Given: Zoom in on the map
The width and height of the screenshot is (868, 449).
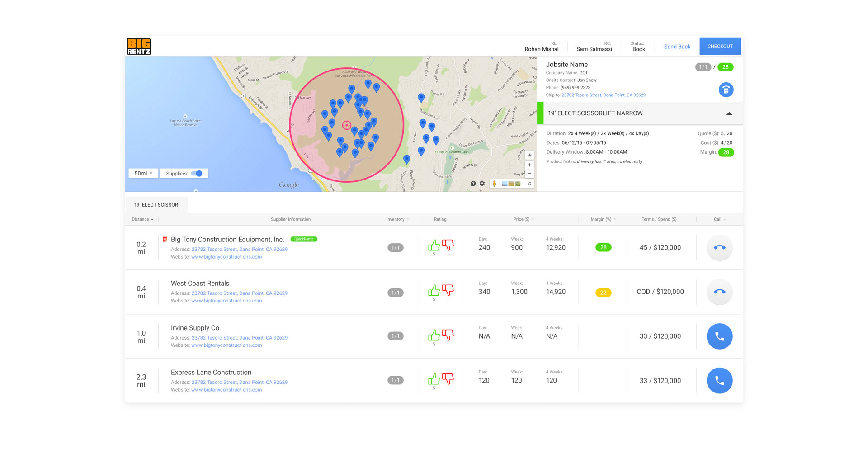Looking at the screenshot, I should tap(529, 165).
